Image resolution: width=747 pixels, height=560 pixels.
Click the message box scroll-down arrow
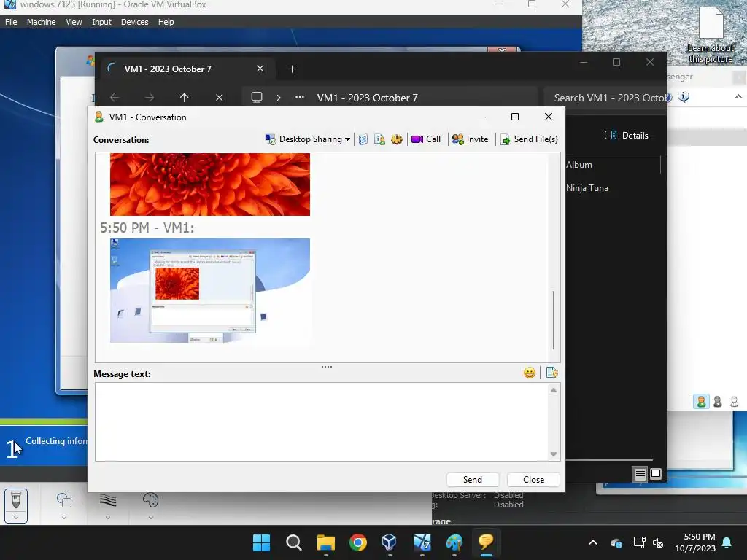(554, 454)
